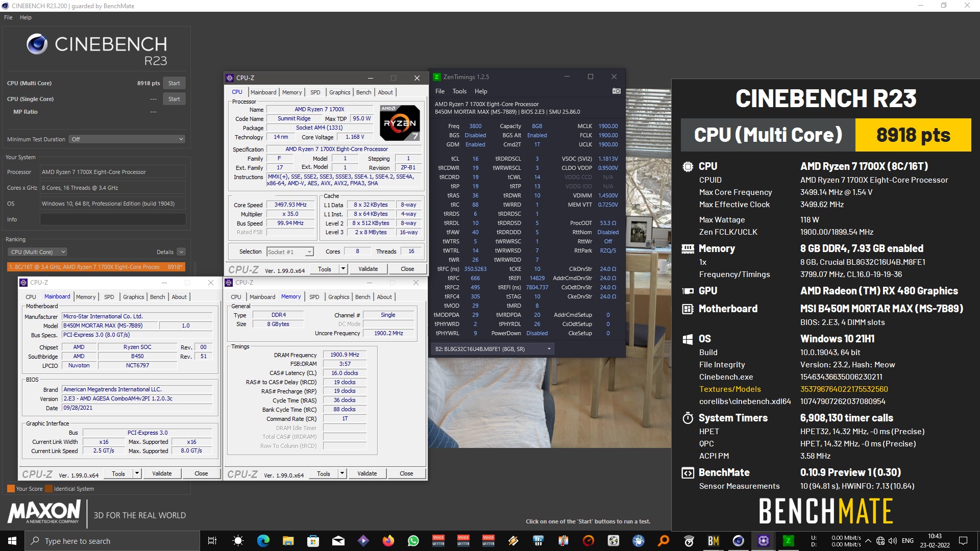Click the Identical System legend swatch

[x=49, y=489]
